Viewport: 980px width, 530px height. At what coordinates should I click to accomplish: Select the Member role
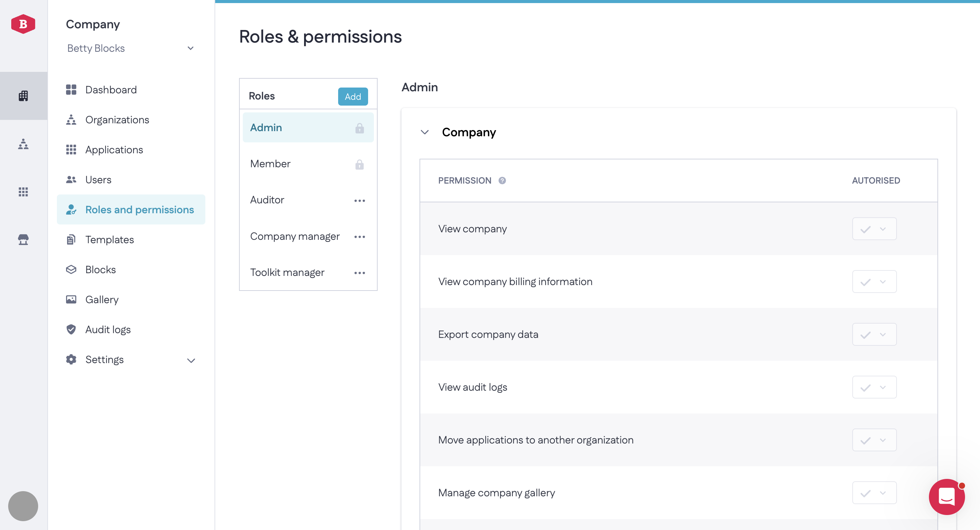pos(308,164)
